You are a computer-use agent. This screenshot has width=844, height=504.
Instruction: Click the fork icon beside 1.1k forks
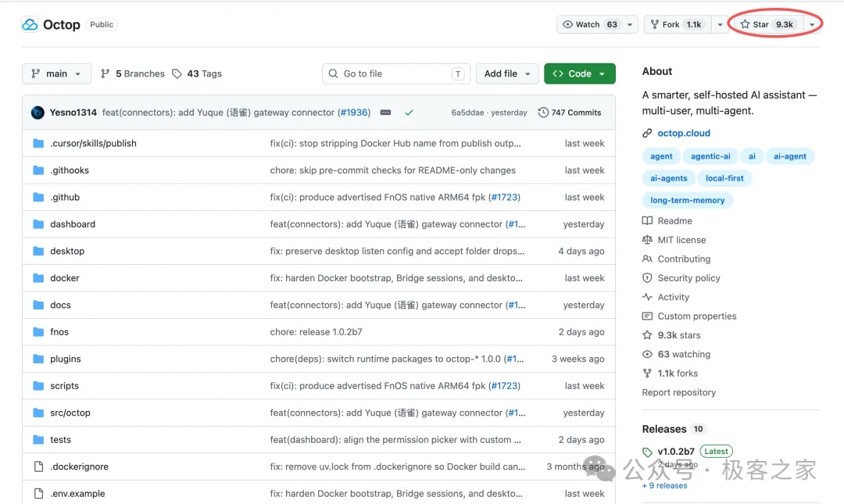coord(647,374)
